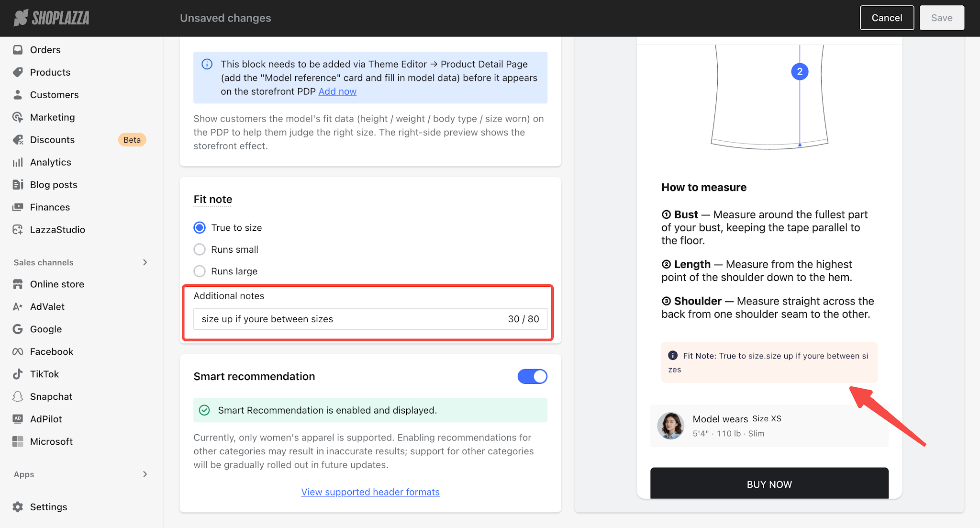Click the Add now link
This screenshot has width=980, height=528.
337,91
